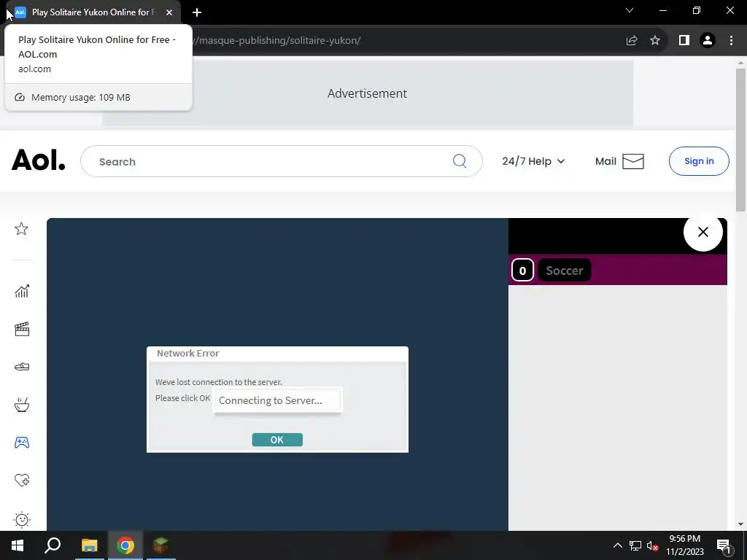Click the muted volume tray icon
The height and width of the screenshot is (560, 747).
click(x=652, y=545)
